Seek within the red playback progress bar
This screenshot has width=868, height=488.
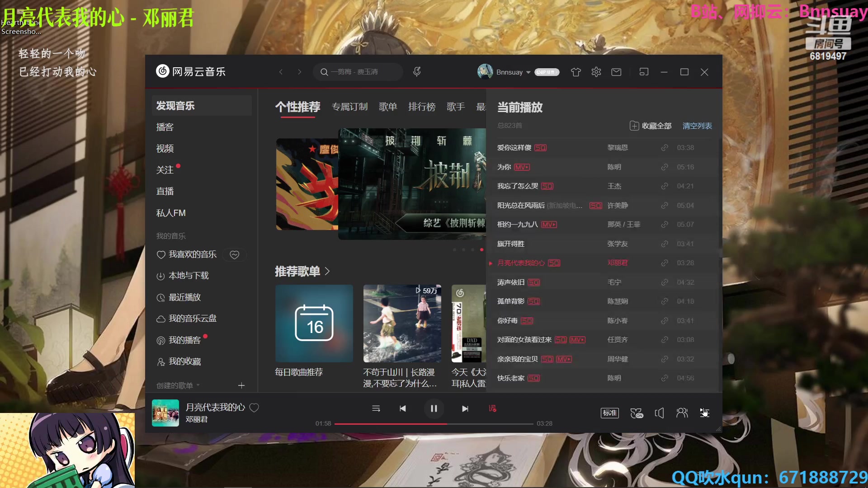point(434,424)
